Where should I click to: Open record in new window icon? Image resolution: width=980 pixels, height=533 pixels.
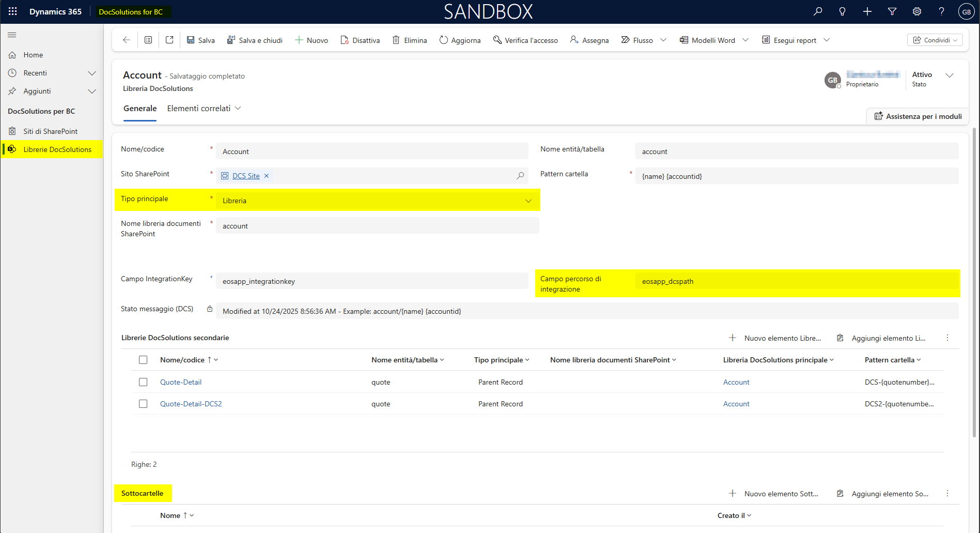click(169, 40)
